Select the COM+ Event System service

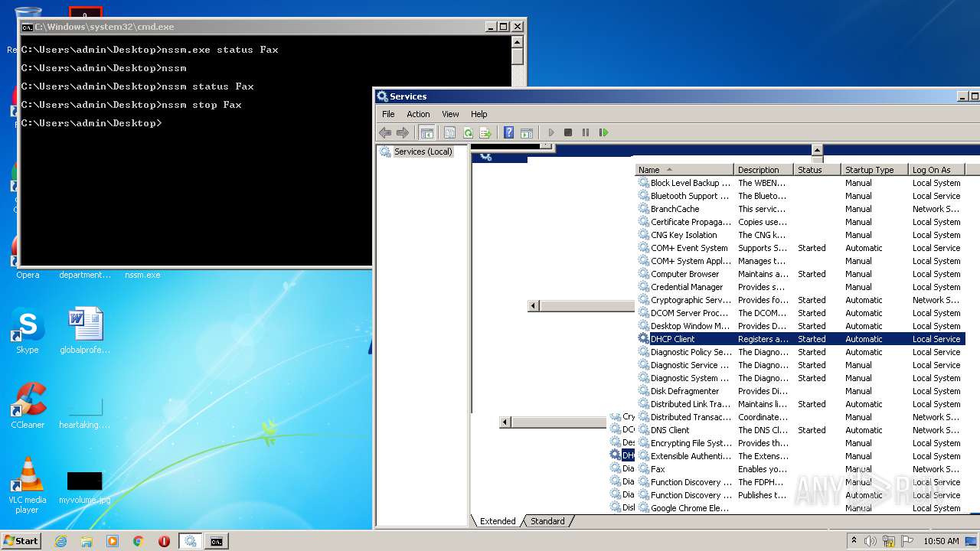click(800, 248)
